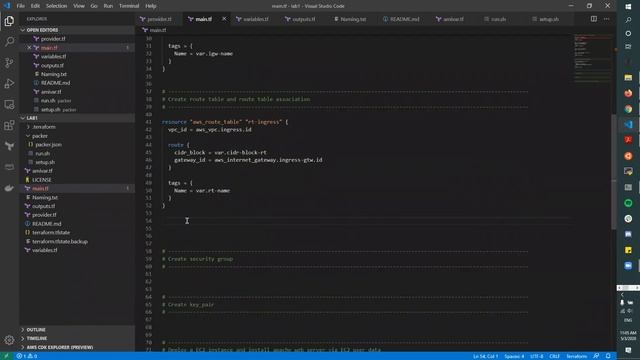The width and height of the screenshot is (640, 360).
Task: Open the View menu
Action: (79, 6)
